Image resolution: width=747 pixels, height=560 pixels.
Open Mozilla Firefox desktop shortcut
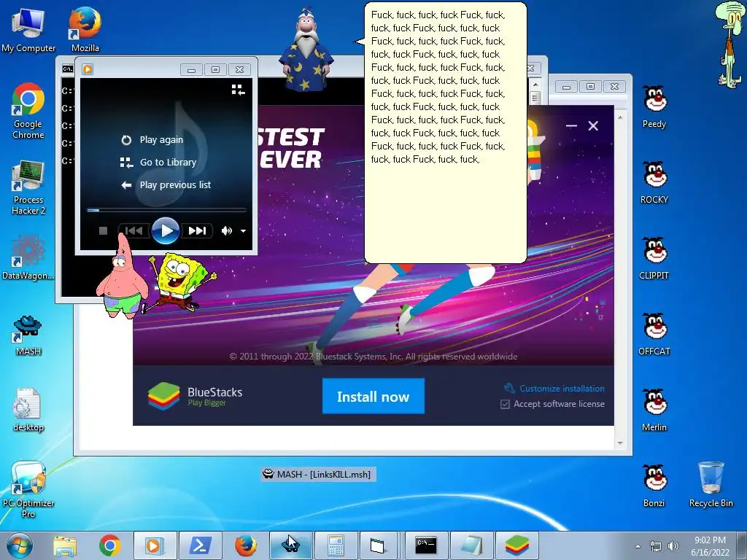85,29
